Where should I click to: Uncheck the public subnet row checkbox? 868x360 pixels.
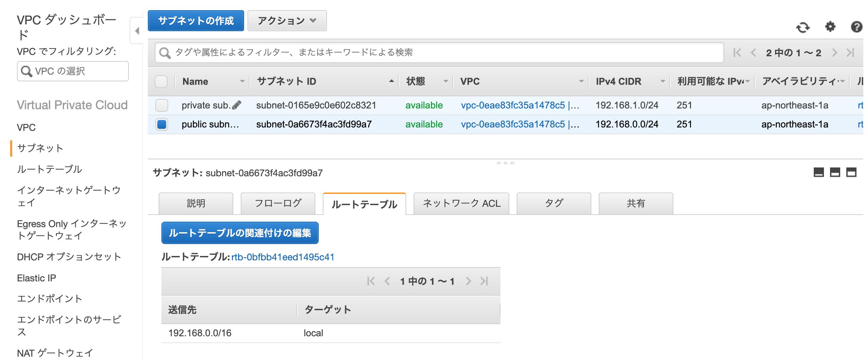pyautogui.click(x=162, y=124)
